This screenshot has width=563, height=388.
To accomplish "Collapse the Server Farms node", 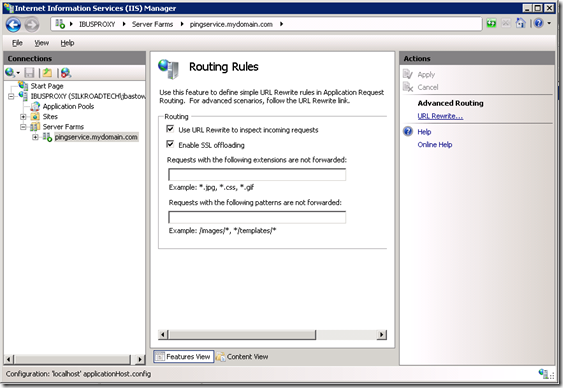I will tap(23, 127).
